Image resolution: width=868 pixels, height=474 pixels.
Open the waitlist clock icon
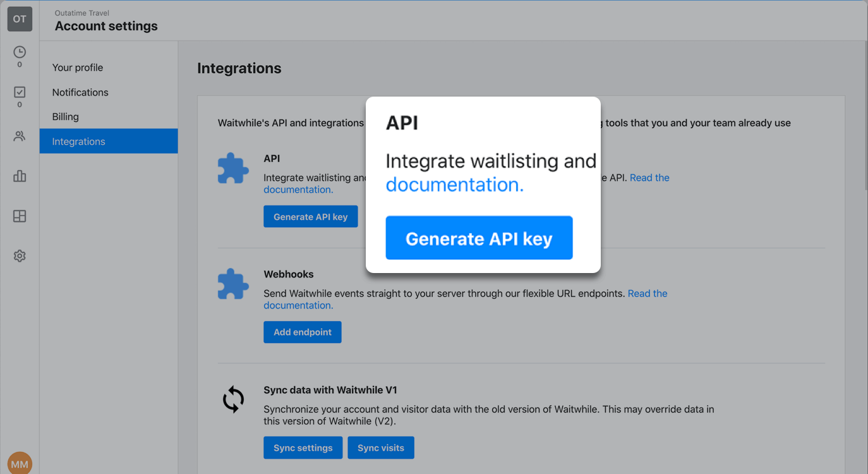point(20,52)
